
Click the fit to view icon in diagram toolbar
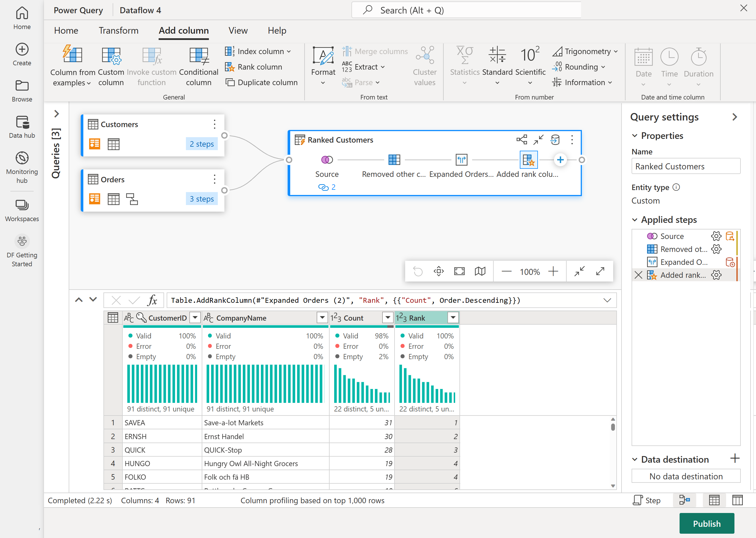[x=459, y=271]
